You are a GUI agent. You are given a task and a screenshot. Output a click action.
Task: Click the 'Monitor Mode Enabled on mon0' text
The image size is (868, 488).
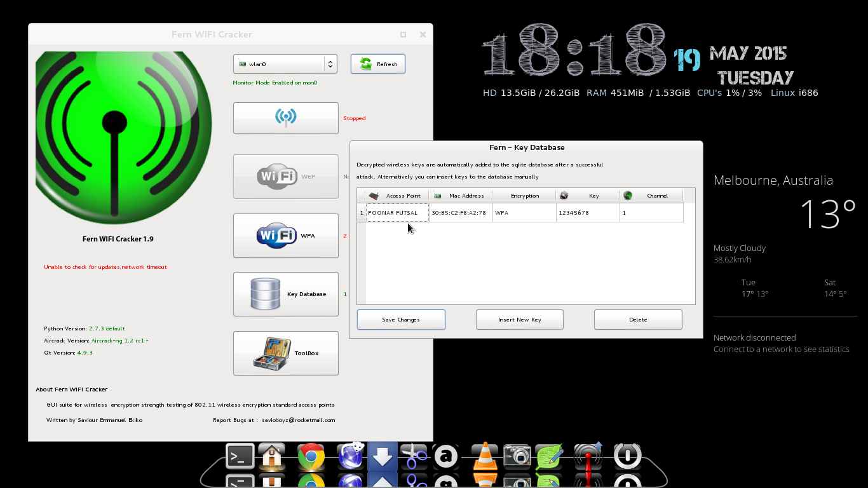pyautogui.click(x=275, y=83)
